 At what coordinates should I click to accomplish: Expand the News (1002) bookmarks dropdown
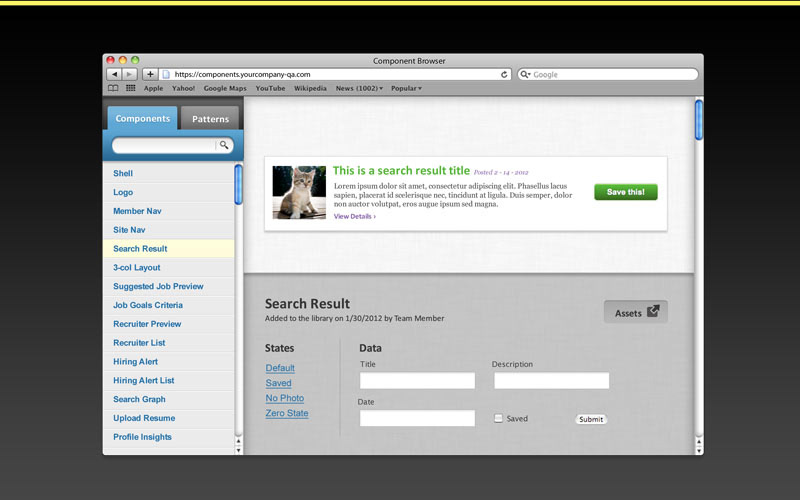[359, 88]
